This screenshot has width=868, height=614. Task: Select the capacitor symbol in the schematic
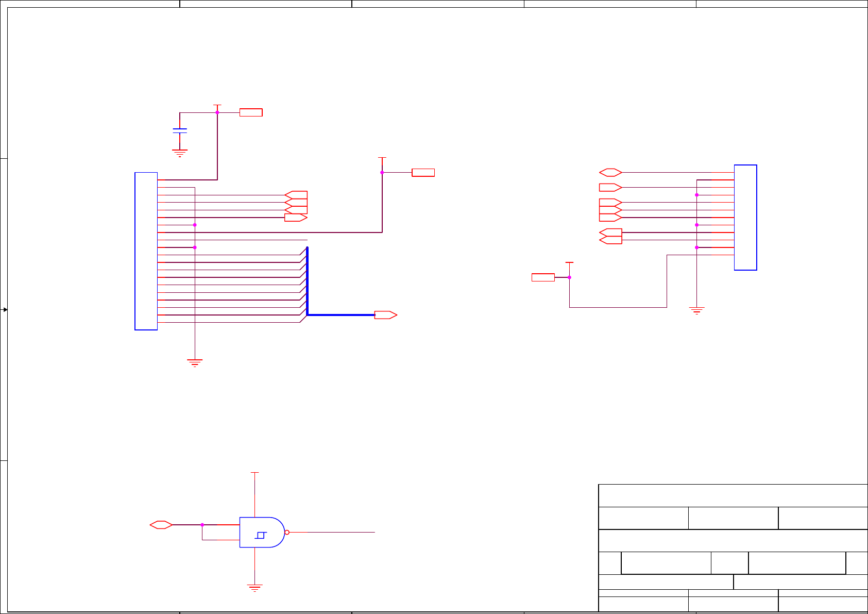point(180,130)
